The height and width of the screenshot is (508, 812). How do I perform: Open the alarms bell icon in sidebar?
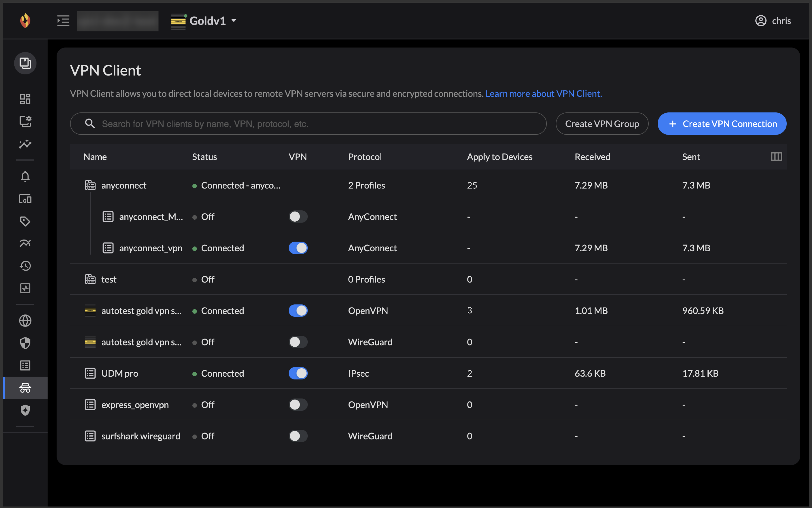tap(25, 176)
